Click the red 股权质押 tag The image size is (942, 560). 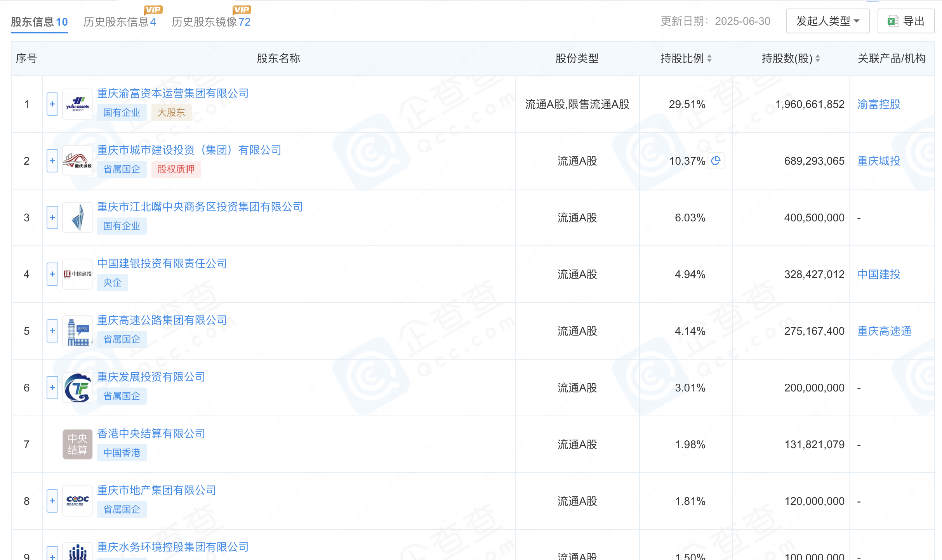click(x=176, y=169)
